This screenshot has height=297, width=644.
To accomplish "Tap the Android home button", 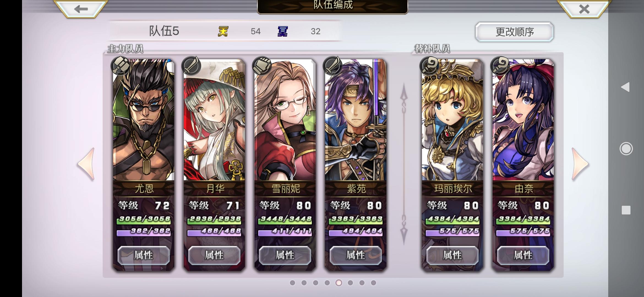I will point(626,149).
